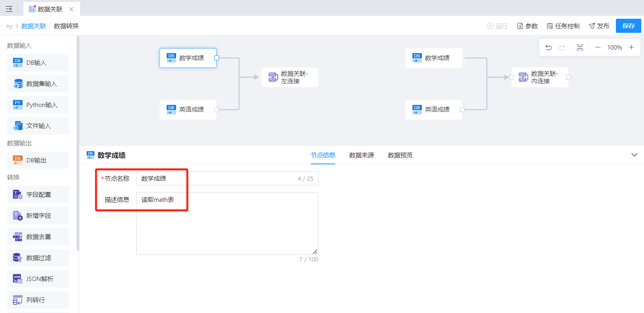Open the 参数 configuration
The width and height of the screenshot is (644, 313).
point(527,26)
